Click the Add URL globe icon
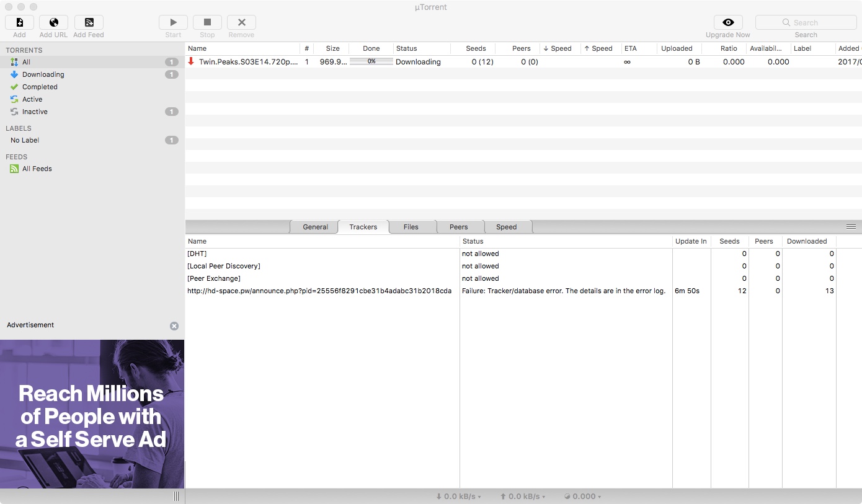Image resolution: width=862 pixels, height=504 pixels. point(54,22)
